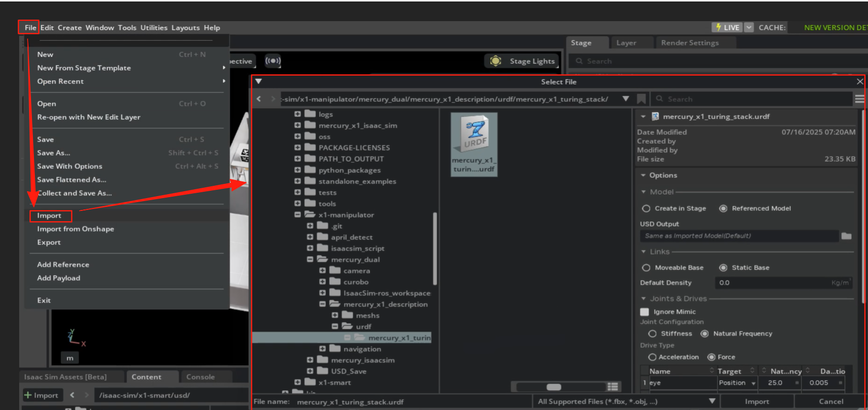This screenshot has height=410, width=868.
Task: Browse for USD Output folder
Action: (x=846, y=236)
